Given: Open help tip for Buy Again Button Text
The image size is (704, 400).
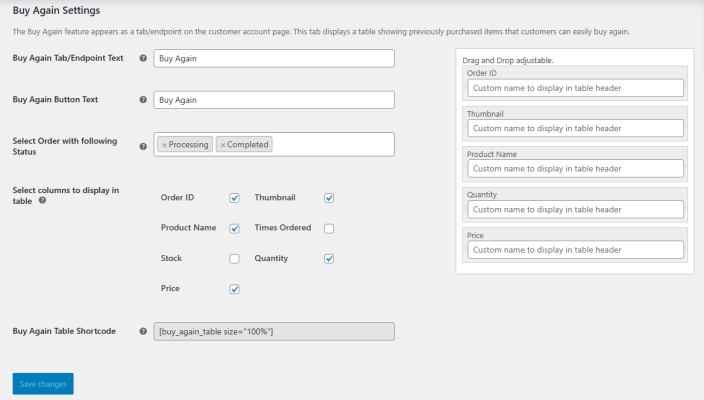Looking at the screenshot, I should (143, 100).
